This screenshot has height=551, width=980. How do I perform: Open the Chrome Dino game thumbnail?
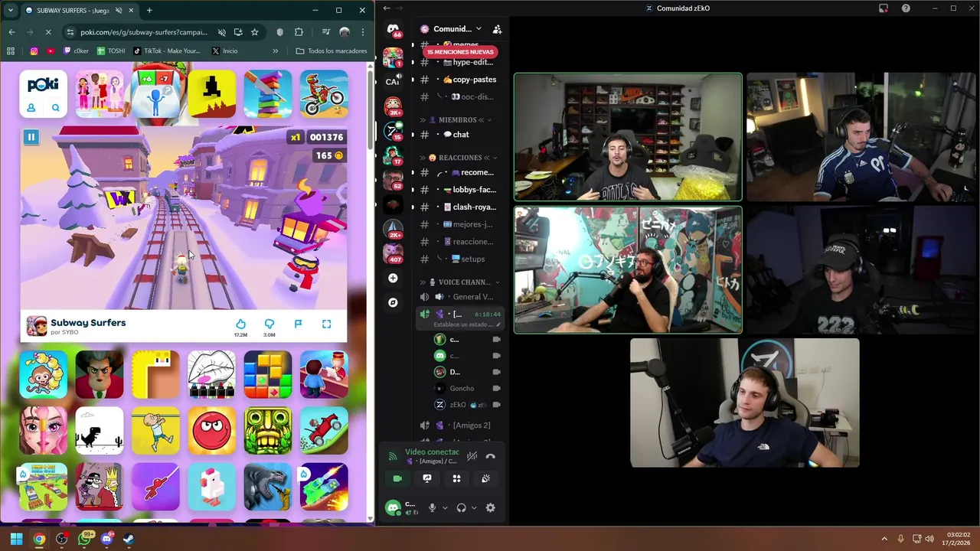click(100, 431)
